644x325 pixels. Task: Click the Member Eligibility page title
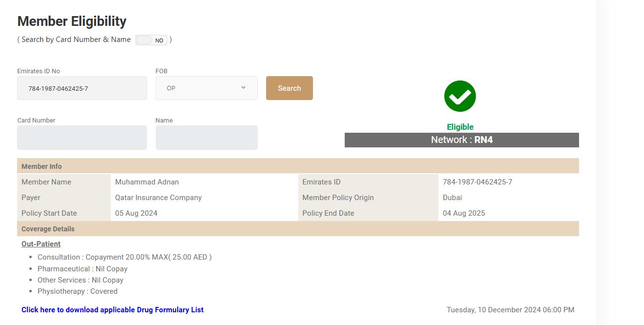[x=72, y=21]
